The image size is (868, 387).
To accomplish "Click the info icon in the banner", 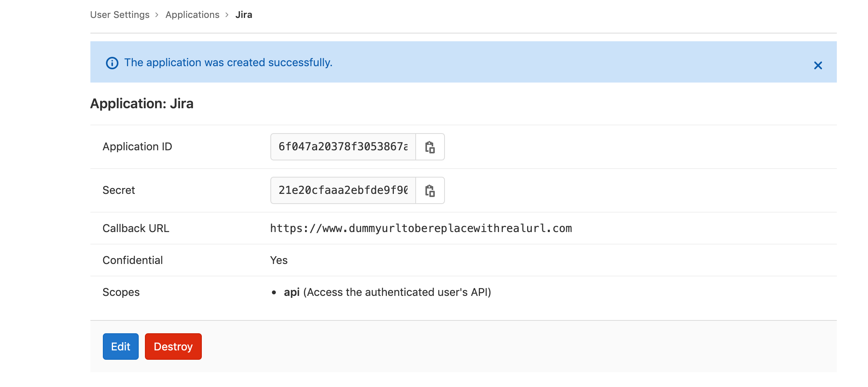I will tap(112, 63).
